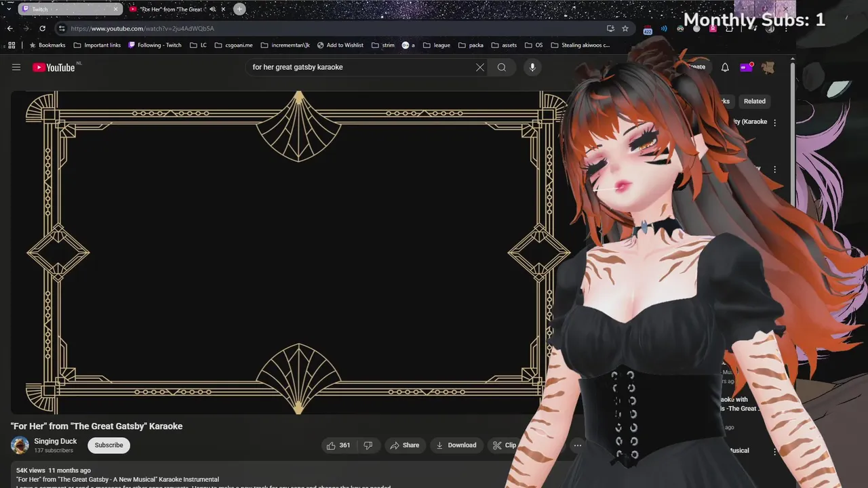
Task: Open the Singing Duck channel name link
Action: pyautogui.click(x=56, y=441)
